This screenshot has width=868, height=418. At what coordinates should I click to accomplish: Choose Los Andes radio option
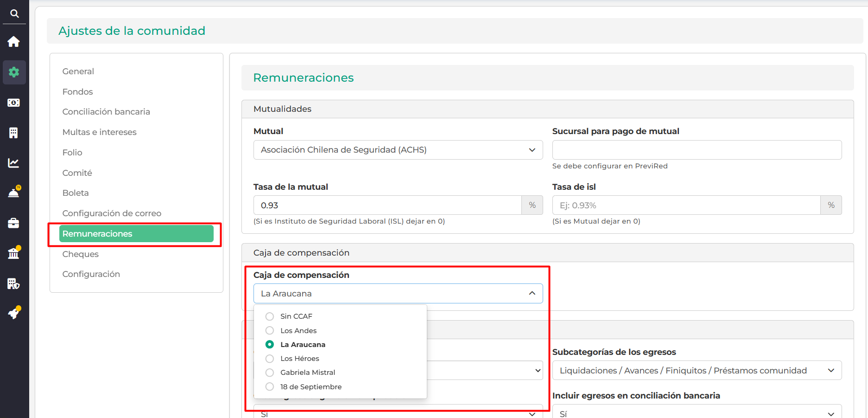pyautogui.click(x=270, y=331)
